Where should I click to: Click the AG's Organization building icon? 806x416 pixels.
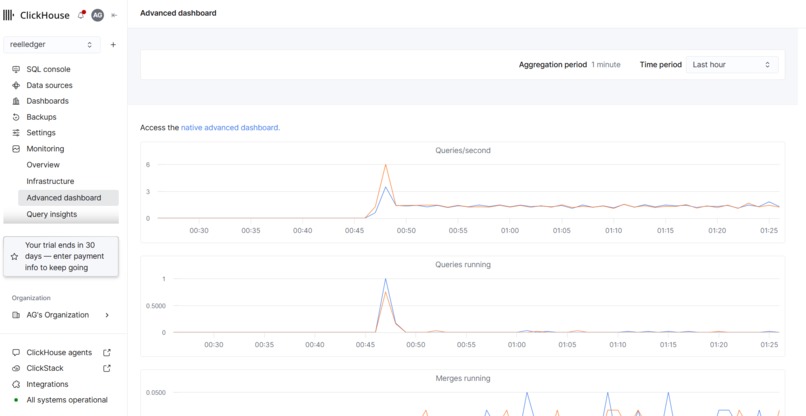tap(16, 315)
